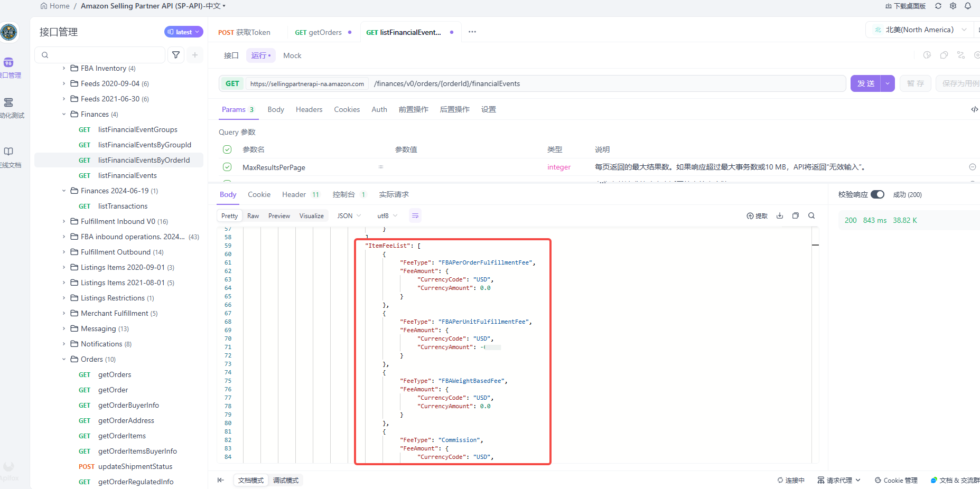
Task: Collapse the sidebar with arrow icon
Action: [x=221, y=480]
